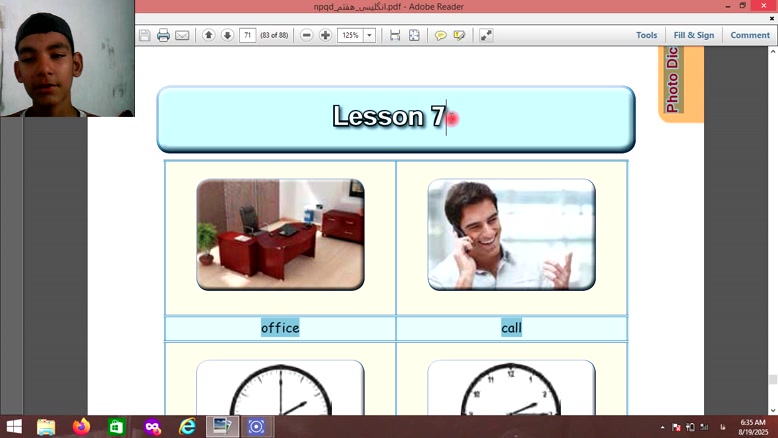Show hidden tray icons arrow
This screenshot has width=778, height=438.
point(662,427)
